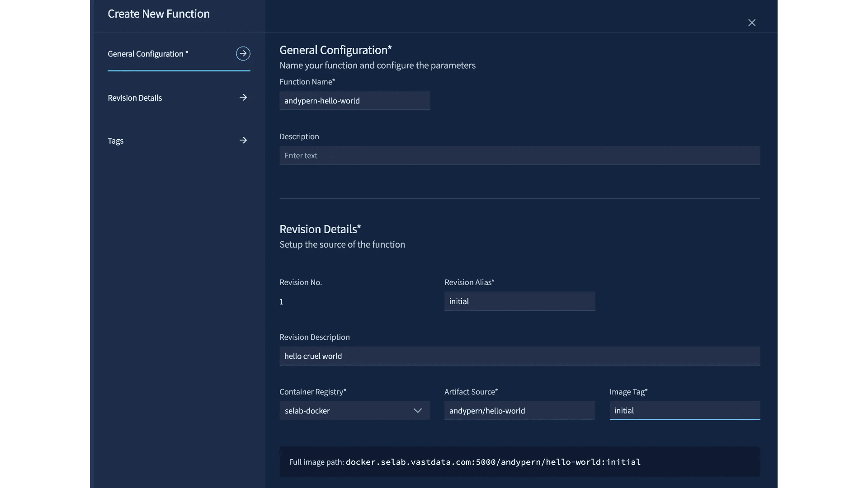
Task: Click the Function Name input field
Action: point(354,101)
